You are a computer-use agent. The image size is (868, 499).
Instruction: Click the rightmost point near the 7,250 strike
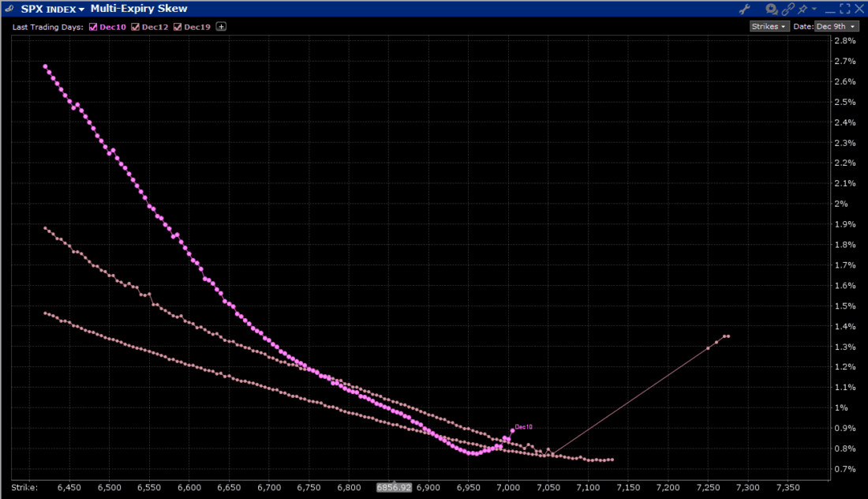(x=727, y=336)
